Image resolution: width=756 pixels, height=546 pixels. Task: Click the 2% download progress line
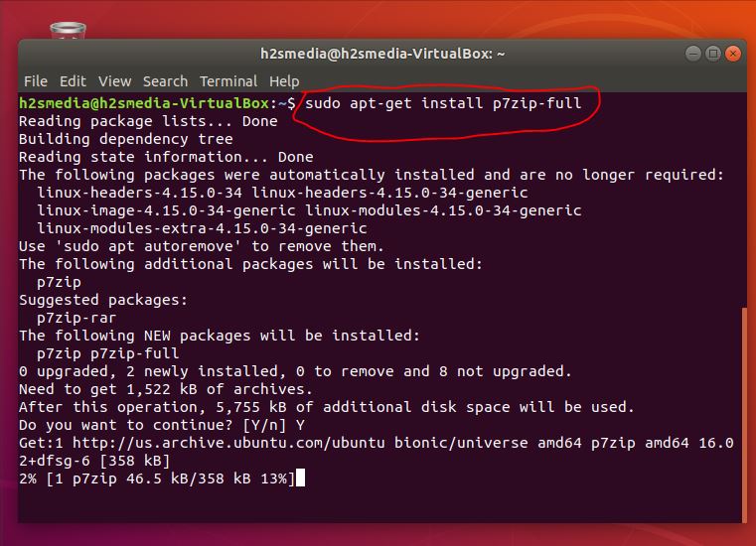pos(157,478)
